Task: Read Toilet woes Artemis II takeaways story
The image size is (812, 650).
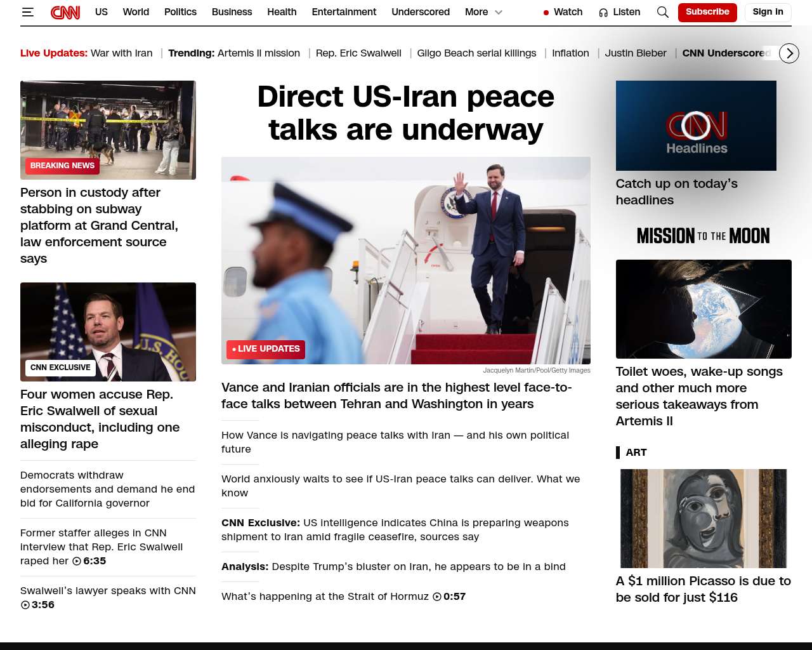Action: 699,396
